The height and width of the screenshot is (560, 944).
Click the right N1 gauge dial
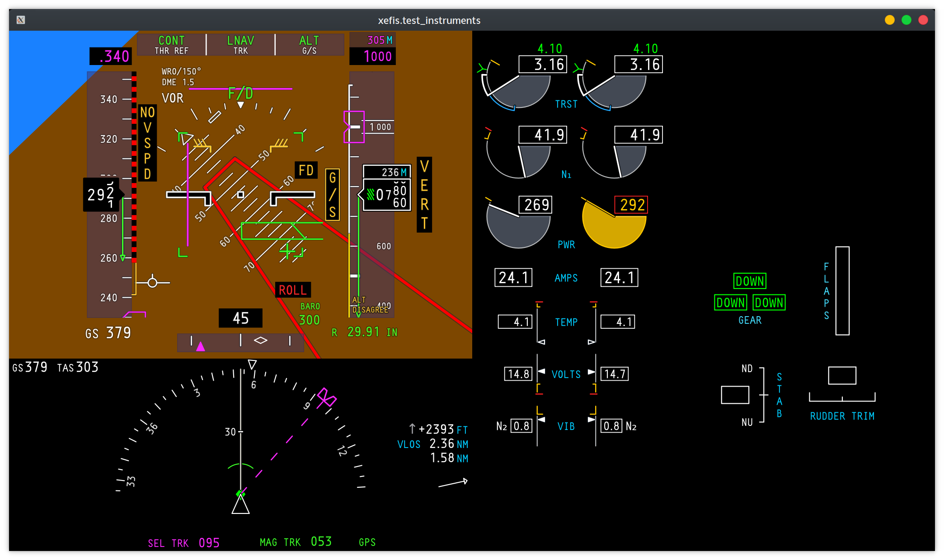tap(614, 153)
